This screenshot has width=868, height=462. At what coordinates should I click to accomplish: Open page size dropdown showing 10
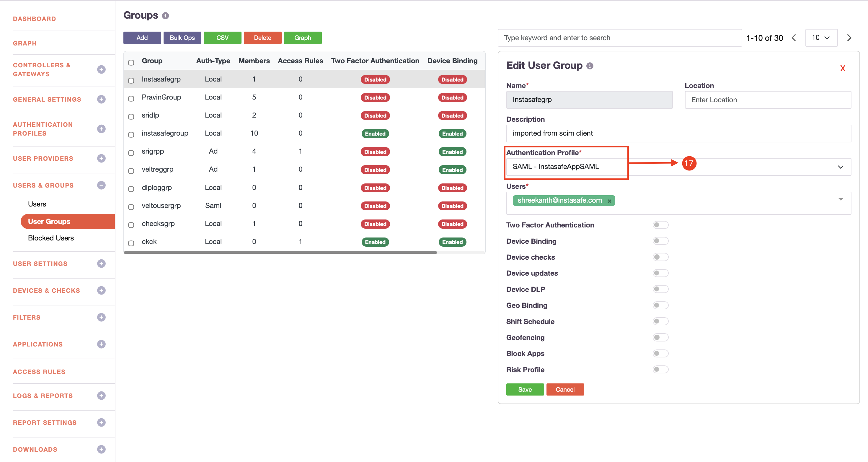click(x=821, y=38)
